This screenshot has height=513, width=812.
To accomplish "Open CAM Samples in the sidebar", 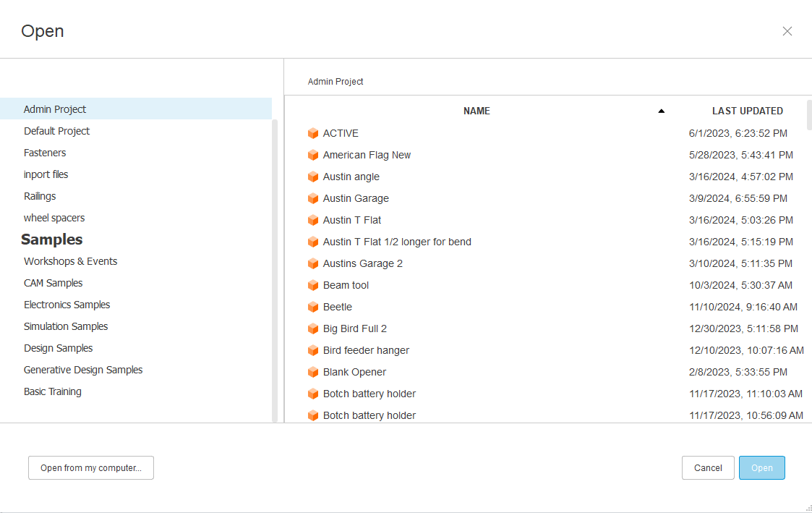I will click(x=53, y=283).
